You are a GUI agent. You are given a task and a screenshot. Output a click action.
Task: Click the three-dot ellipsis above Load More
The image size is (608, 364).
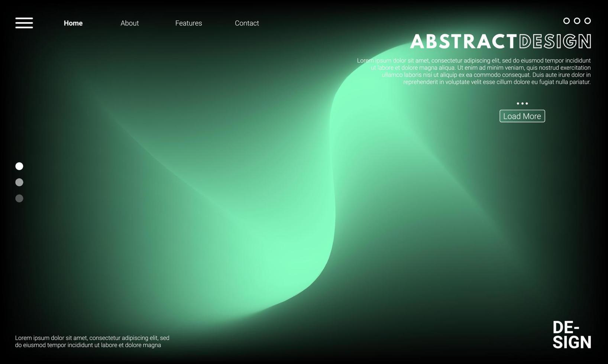(522, 104)
